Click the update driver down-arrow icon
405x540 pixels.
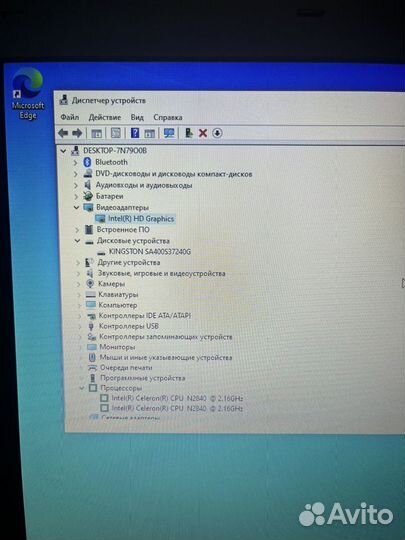(x=217, y=133)
